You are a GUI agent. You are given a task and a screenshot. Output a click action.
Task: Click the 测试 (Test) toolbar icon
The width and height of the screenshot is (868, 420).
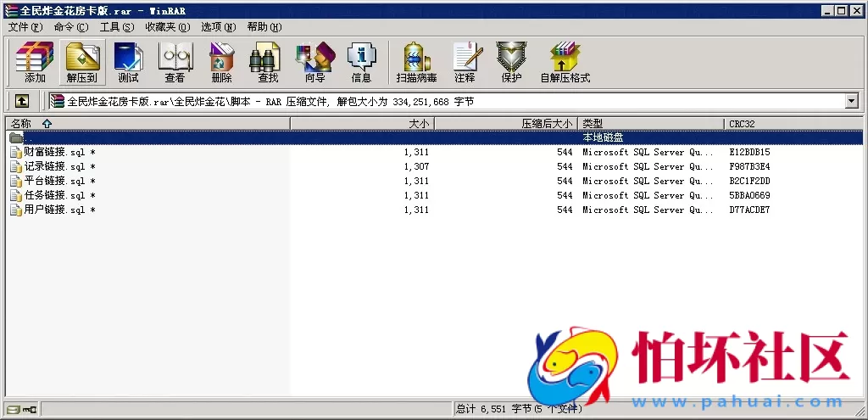pos(129,62)
